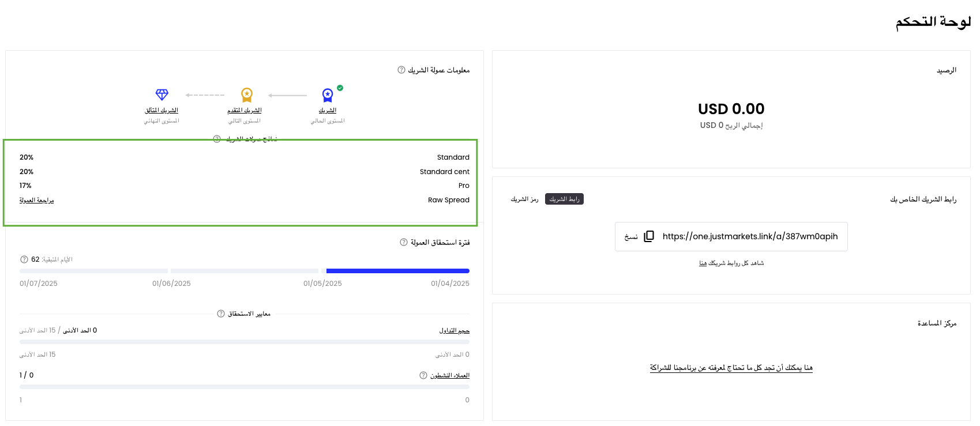Viewport: 980px width, 426px height.
Task: Click help icon next to active clients
Action: (423, 375)
